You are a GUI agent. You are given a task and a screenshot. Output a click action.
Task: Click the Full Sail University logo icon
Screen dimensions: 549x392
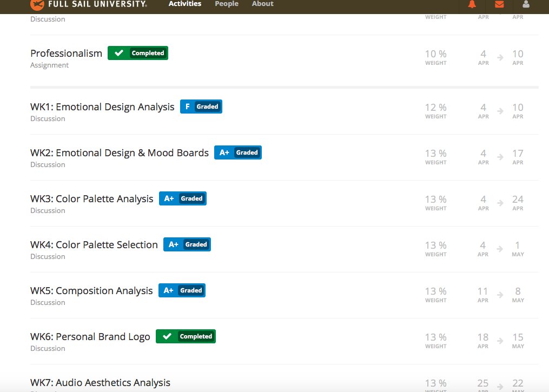coord(37,4)
